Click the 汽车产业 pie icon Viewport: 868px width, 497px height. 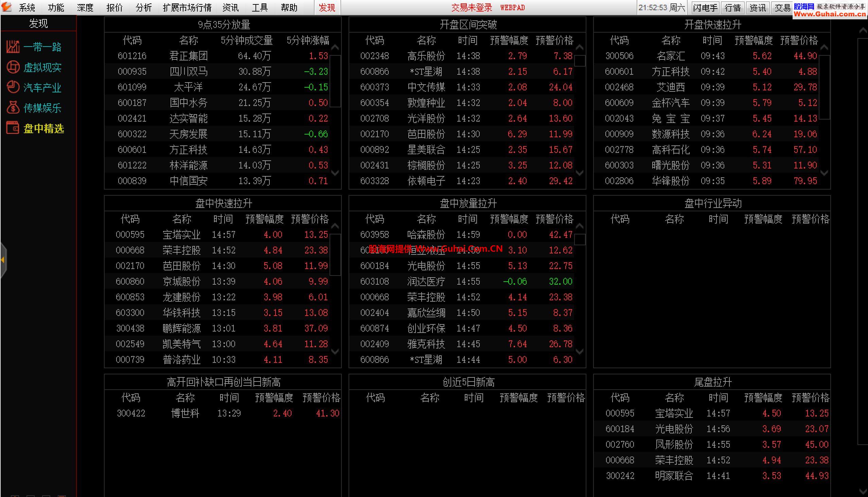13,87
